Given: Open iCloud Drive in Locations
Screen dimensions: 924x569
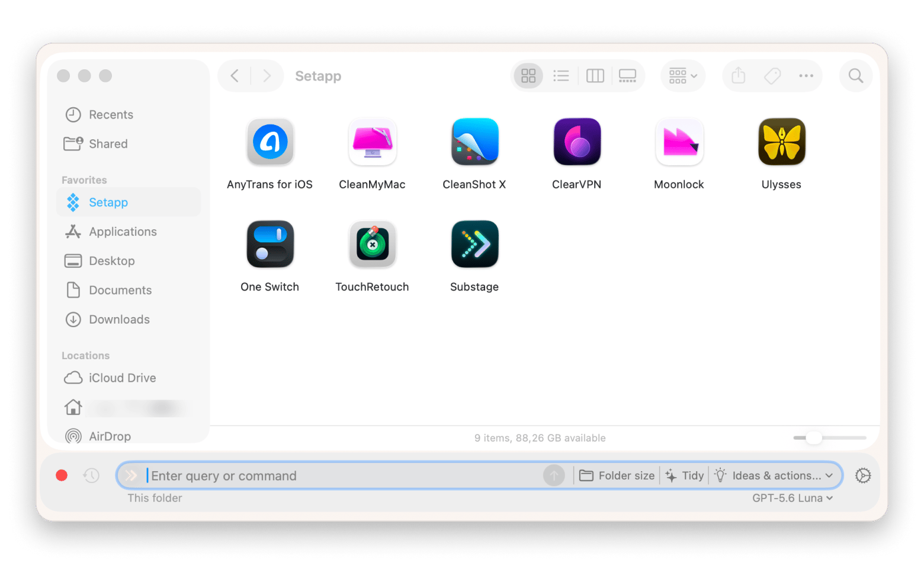Looking at the screenshot, I should [129, 378].
